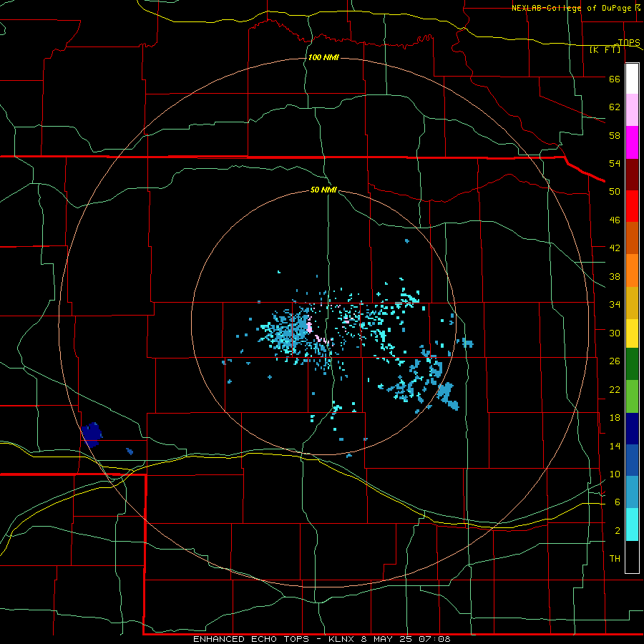Click the light pink swatch in the legend
This screenshot has width=644, height=644.
632,110
